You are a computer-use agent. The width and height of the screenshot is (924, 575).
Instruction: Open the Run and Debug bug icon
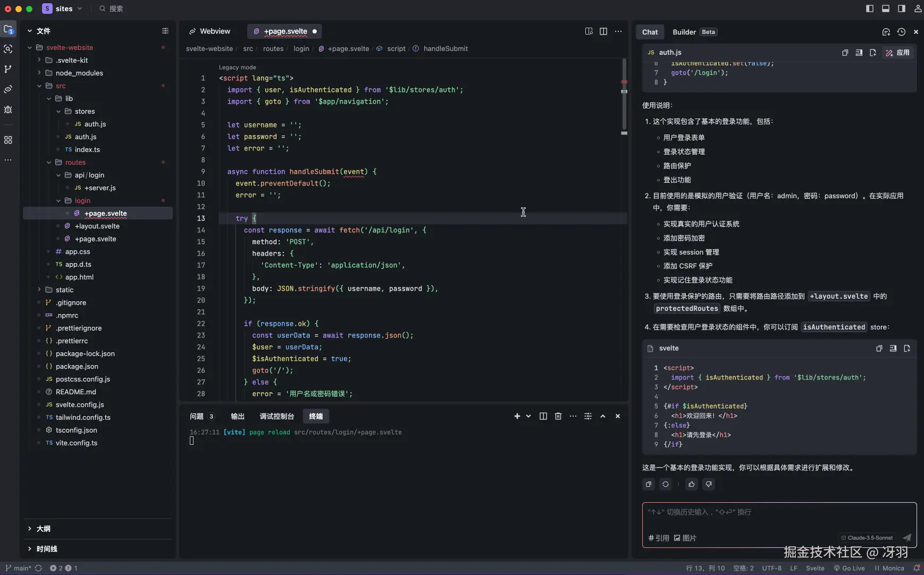8,109
